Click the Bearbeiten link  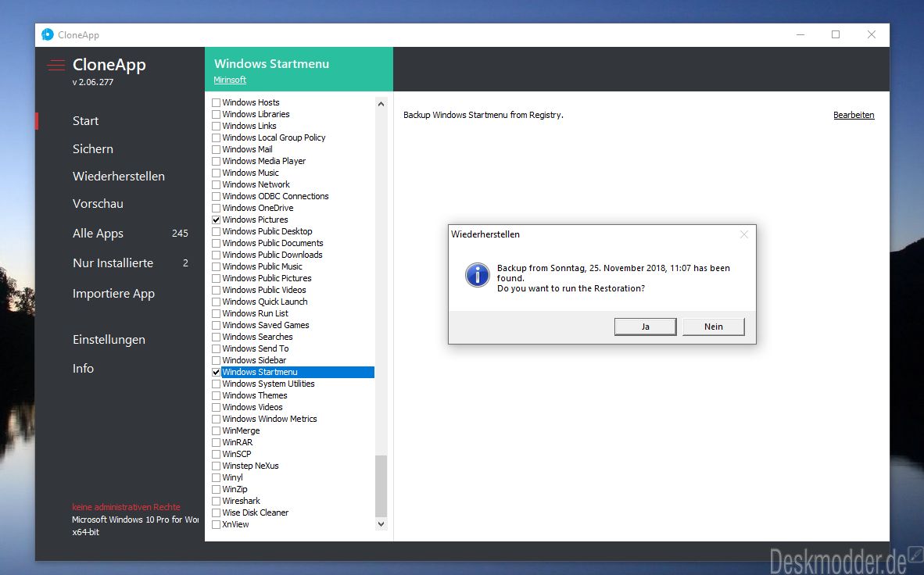pos(854,115)
